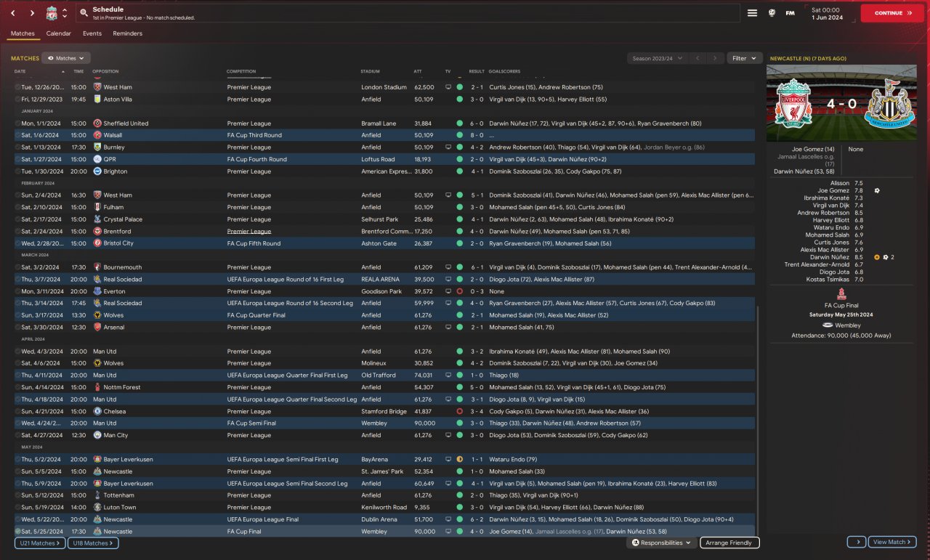
Task: Click the Continue button
Action: tap(892, 13)
